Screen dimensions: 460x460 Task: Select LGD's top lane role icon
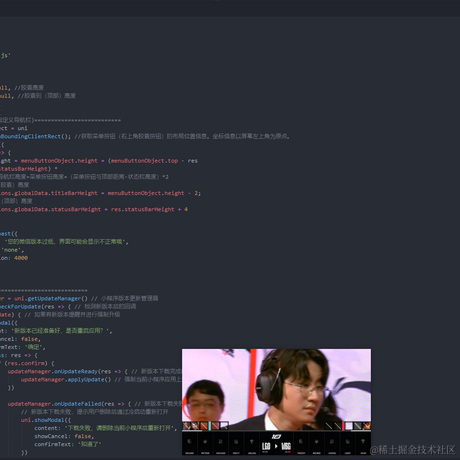point(189,441)
